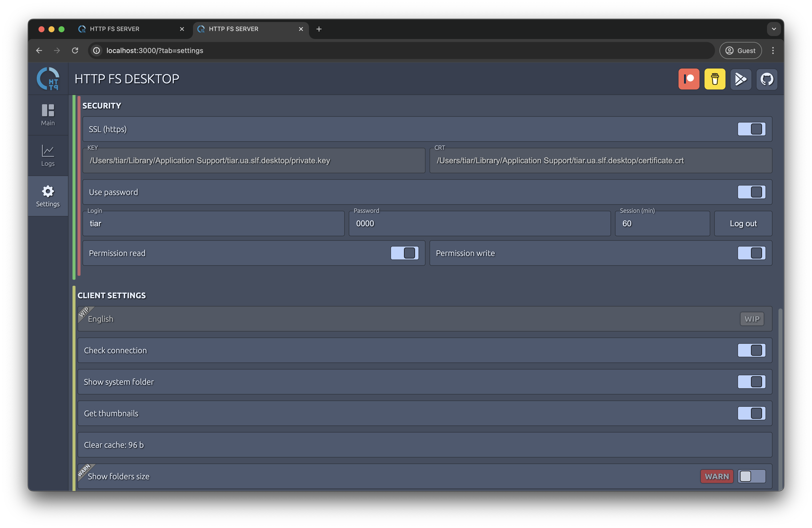View site information for localhost
This screenshot has height=528, width=812.
click(x=97, y=50)
